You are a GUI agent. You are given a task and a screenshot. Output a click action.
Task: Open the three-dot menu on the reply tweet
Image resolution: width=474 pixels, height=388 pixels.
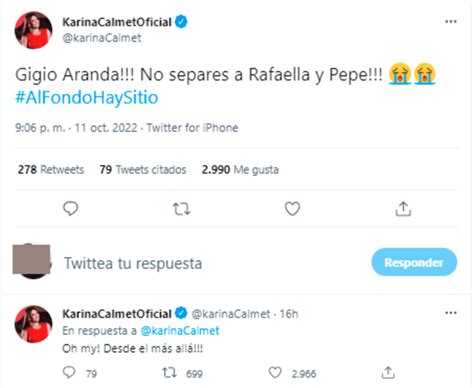click(x=451, y=313)
